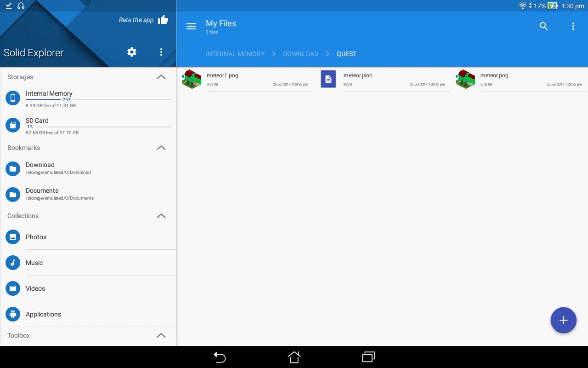Toggle the hamburger navigation menu
The height and width of the screenshot is (368, 588).
coord(191,26)
